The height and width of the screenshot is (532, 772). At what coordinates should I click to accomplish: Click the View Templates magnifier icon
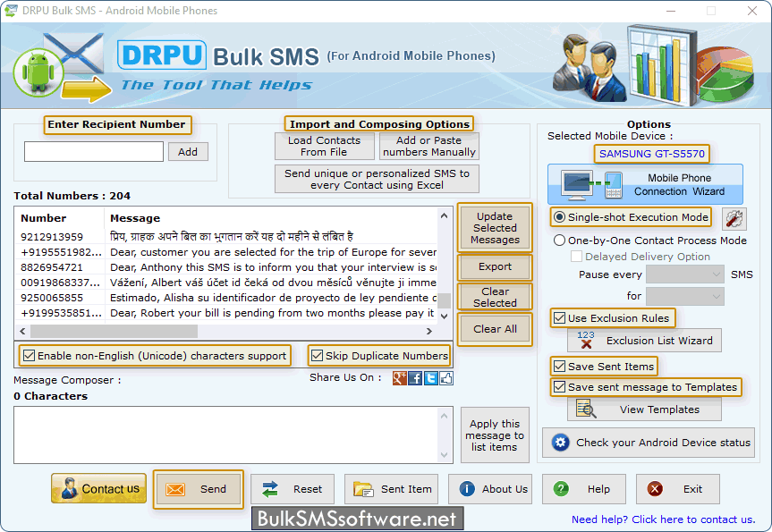coord(586,410)
